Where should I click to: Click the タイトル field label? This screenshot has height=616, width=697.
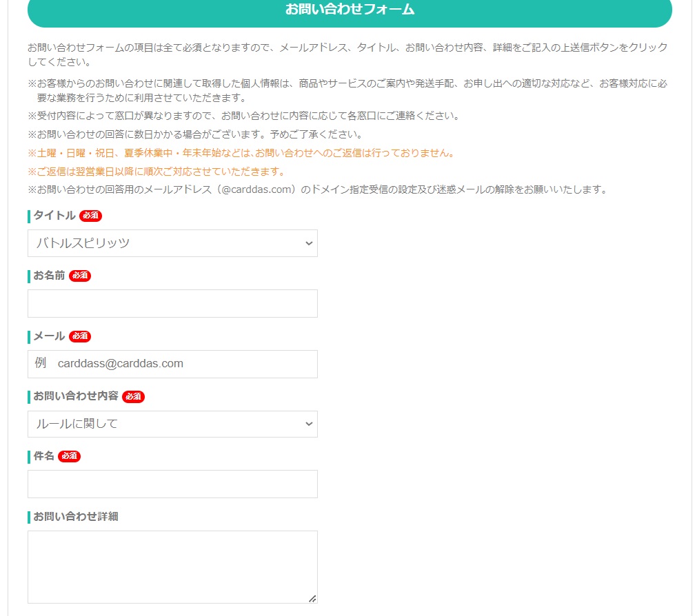click(x=54, y=216)
